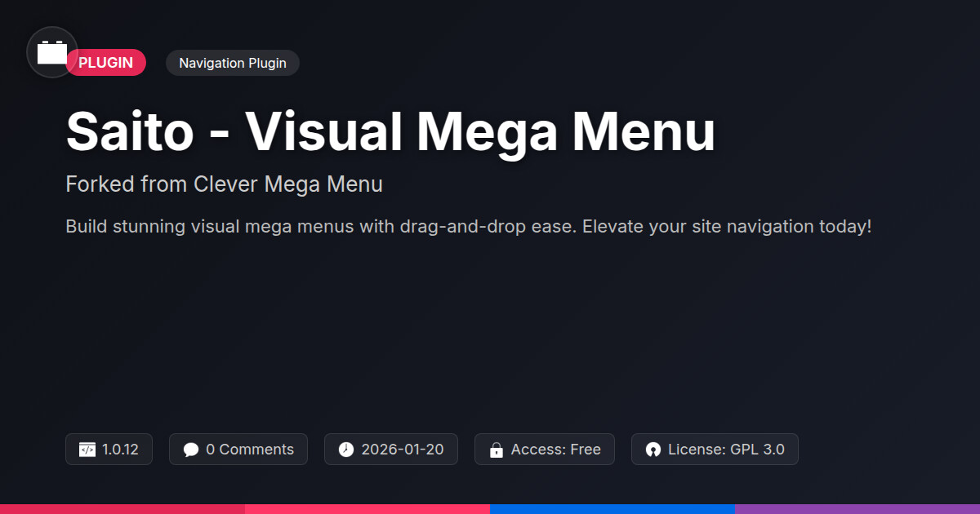Open the 0 Comments link
The image size is (980, 514).
(249, 450)
